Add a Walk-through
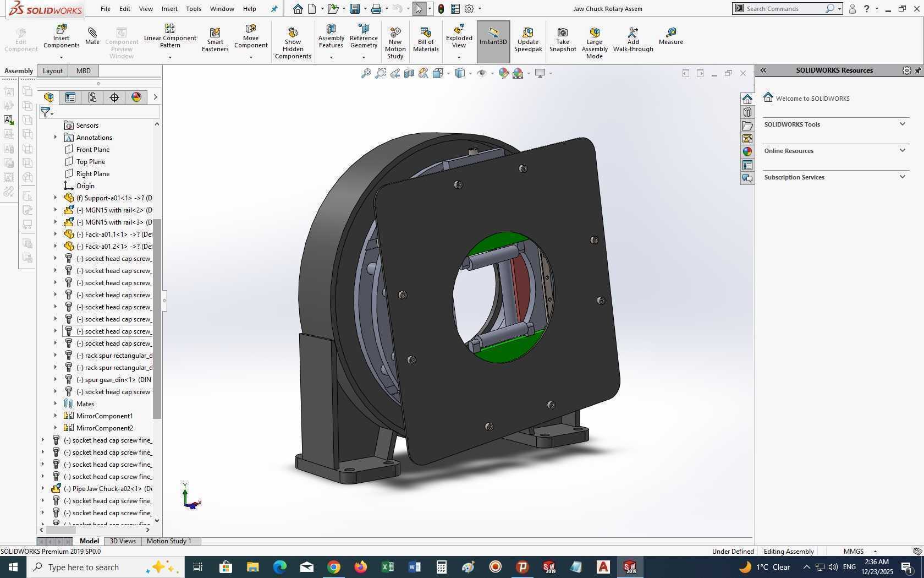This screenshot has width=924, height=578. click(x=633, y=40)
